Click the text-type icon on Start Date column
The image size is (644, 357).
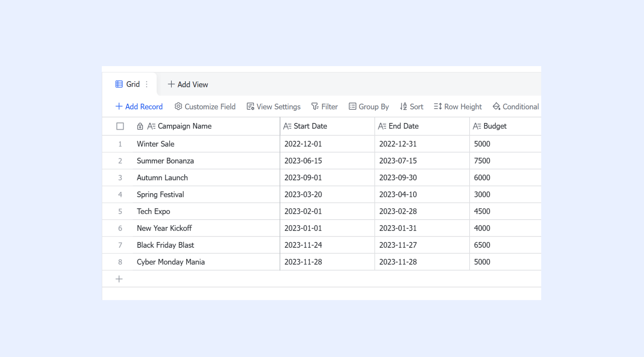287,126
